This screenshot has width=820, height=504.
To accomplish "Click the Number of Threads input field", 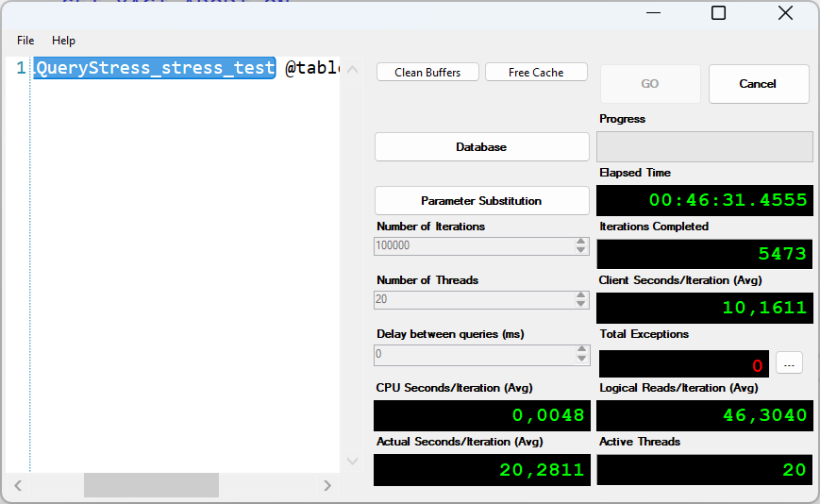I will click(x=474, y=300).
